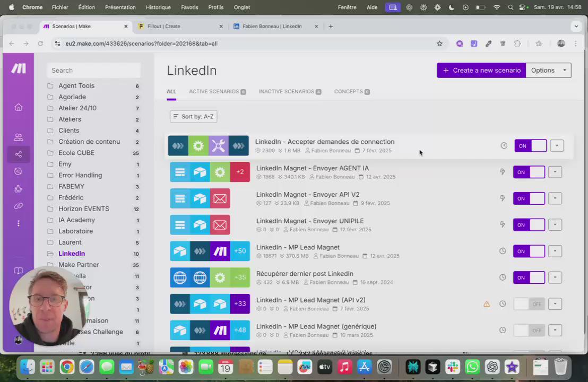
Task: Reload the page in Chrome
Action: pyautogui.click(x=40, y=44)
